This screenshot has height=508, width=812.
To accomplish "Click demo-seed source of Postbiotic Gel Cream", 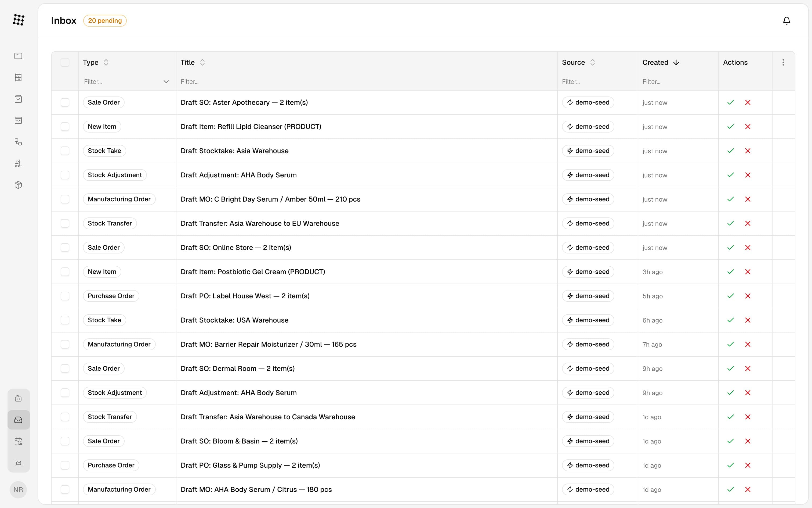I will pos(588,272).
